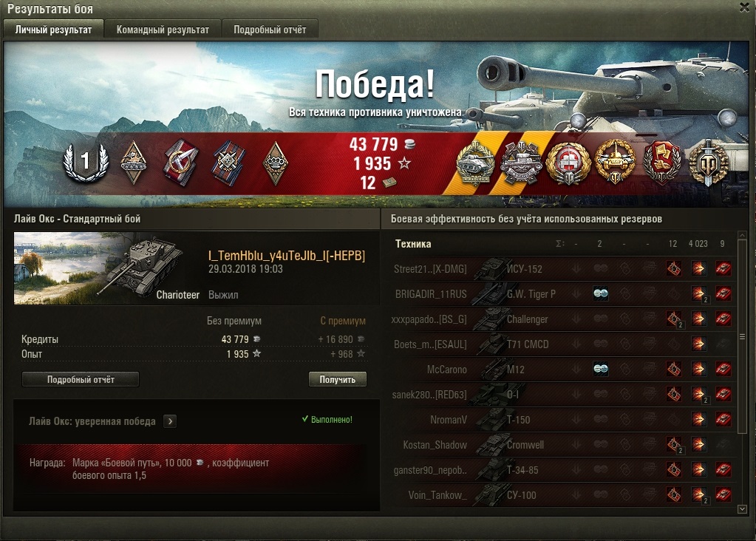756x541 pixels.
Task: Click the spotted icon in G.W. Tiger P row
Action: pos(600,293)
